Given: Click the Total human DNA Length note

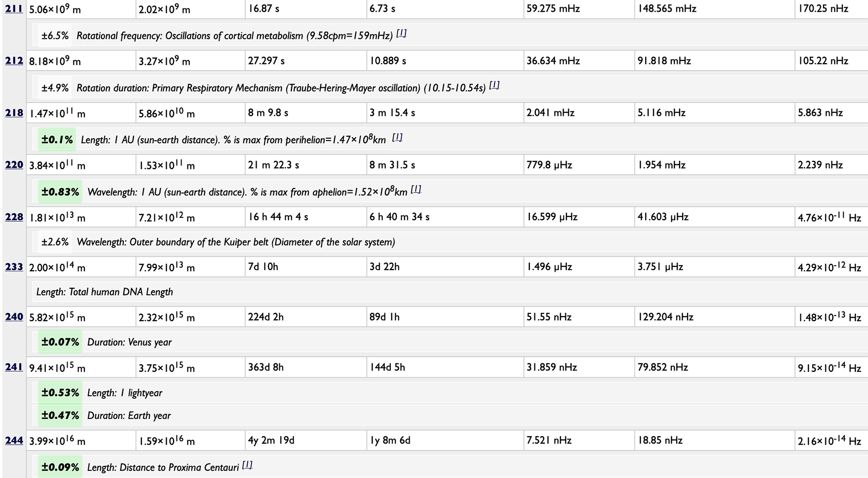Looking at the screenshot, I should 105,292.
